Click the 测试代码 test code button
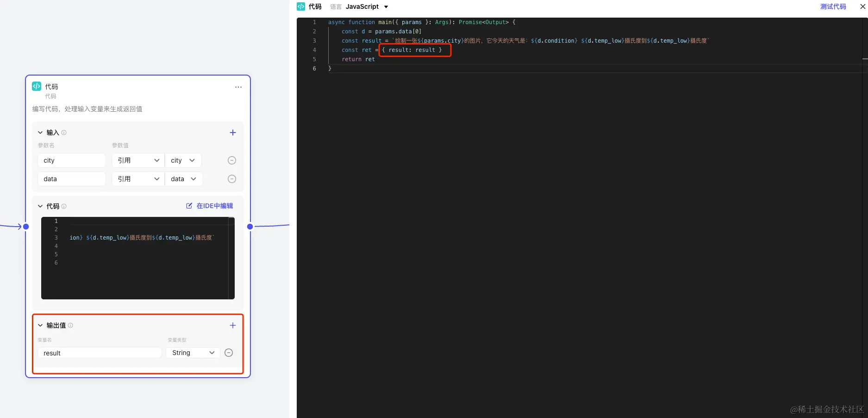Viewport: 868px width, 418px height. tap(833, 6)
